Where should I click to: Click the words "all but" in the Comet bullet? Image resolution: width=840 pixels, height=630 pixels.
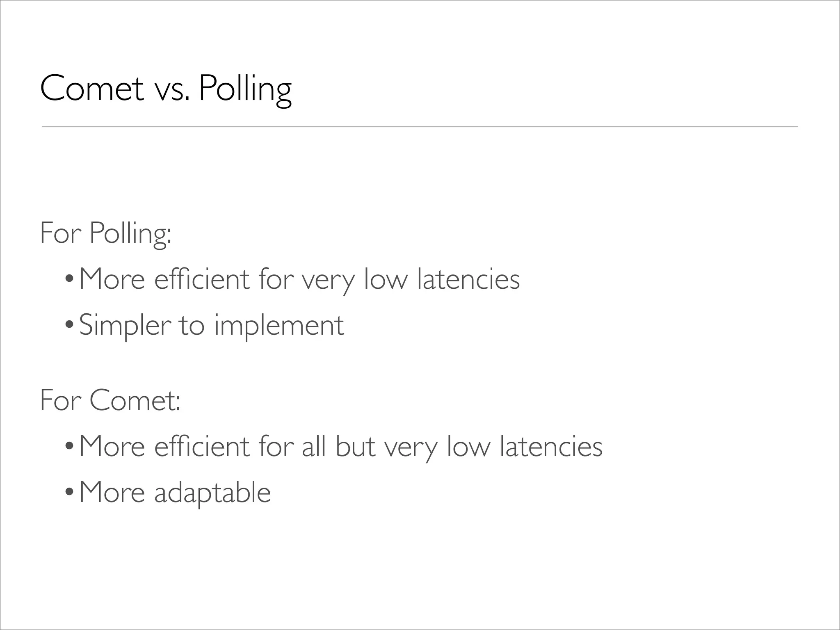338,447
